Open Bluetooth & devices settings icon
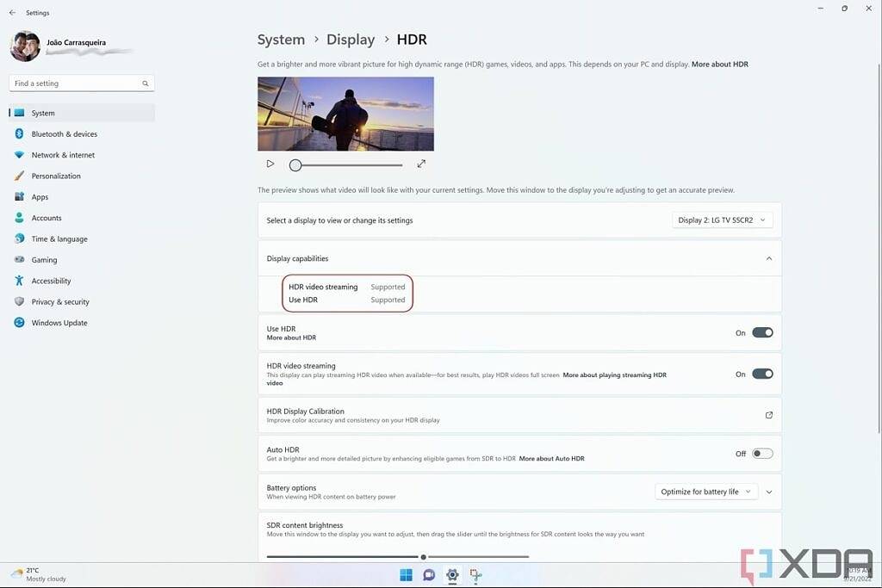Screen dimensions: 882x588 coord(19,133)
